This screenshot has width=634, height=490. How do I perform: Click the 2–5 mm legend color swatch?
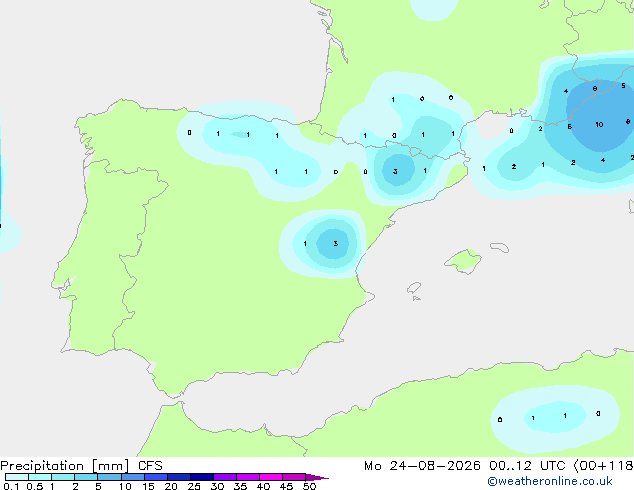tap(86, 477)
